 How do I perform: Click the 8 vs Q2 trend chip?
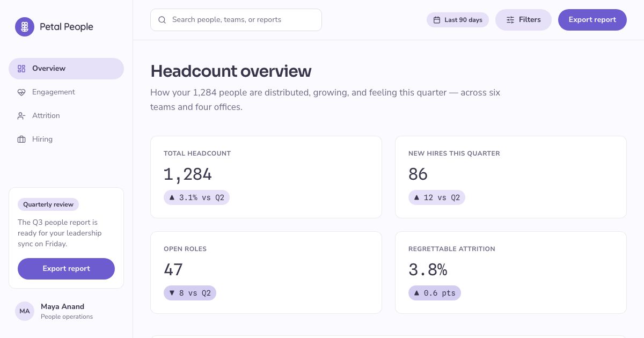(x=190, y=293)
